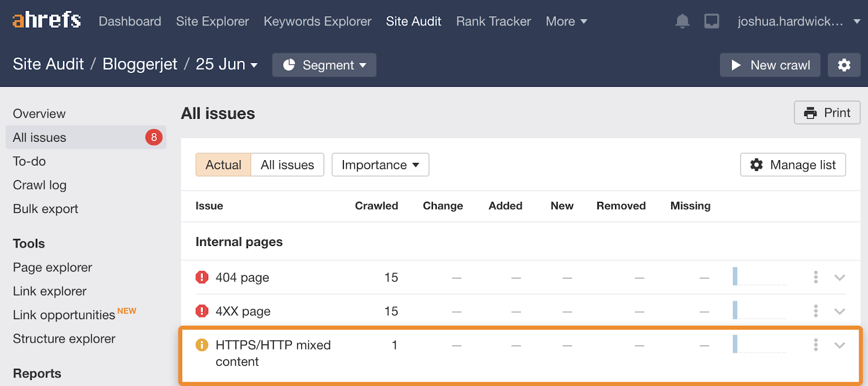868x386 pixels.
Task: Click Site Audit breadcrumb link
Action: [48, 64]
